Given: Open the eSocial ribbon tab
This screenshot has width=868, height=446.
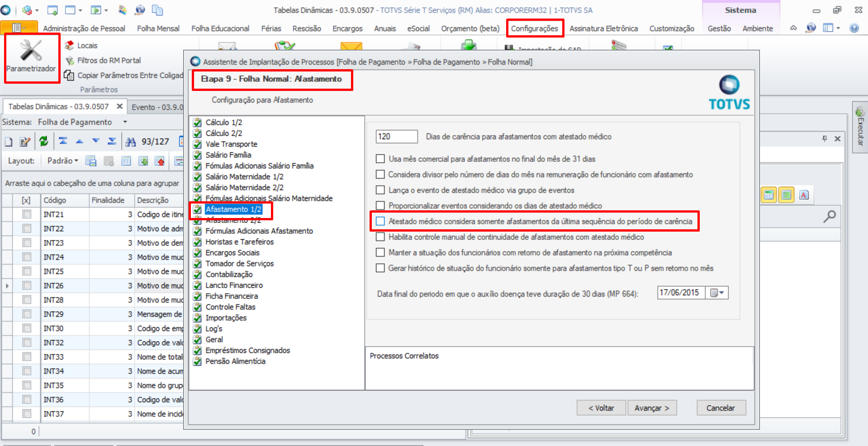Looking at the screenshot, I should (418, 28).
